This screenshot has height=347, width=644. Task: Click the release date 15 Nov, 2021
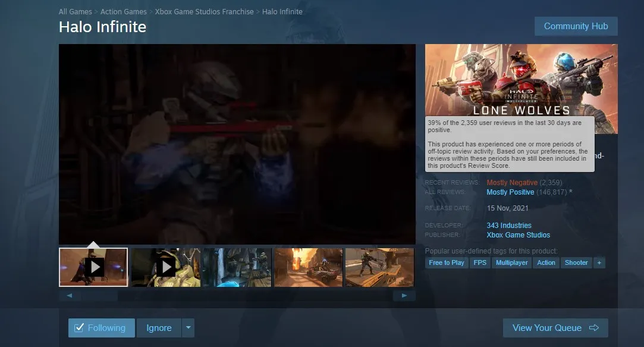click(x=508, y=208)
